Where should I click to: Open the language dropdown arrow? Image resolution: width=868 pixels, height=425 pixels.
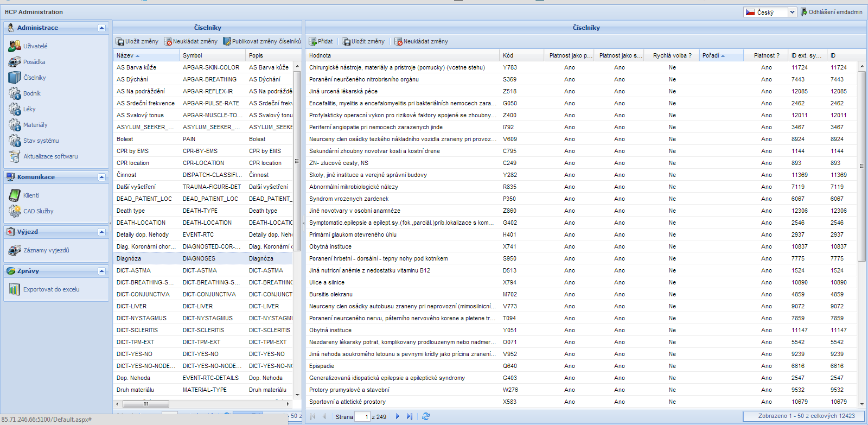[x=792, y=12]
